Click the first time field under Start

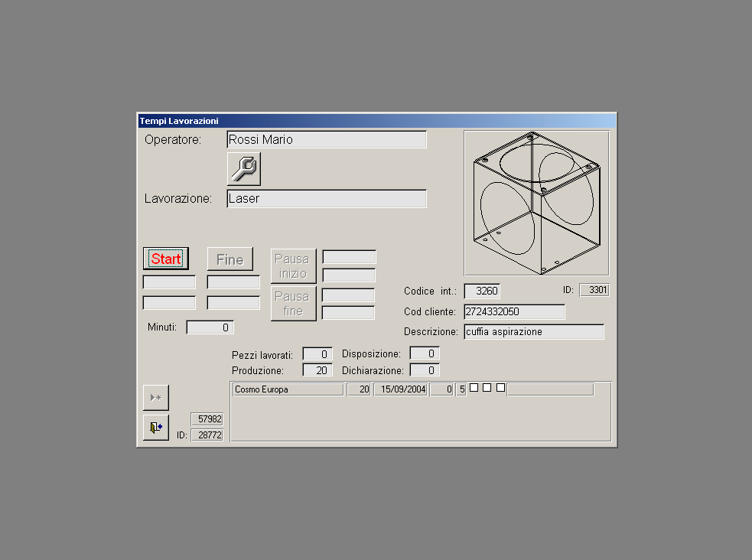click(x=169, y=282)
